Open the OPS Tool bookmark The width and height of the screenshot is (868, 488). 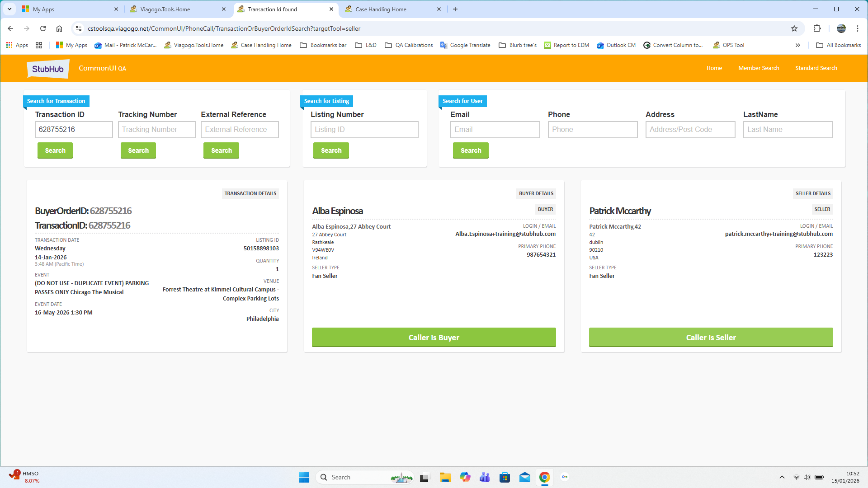728,45
